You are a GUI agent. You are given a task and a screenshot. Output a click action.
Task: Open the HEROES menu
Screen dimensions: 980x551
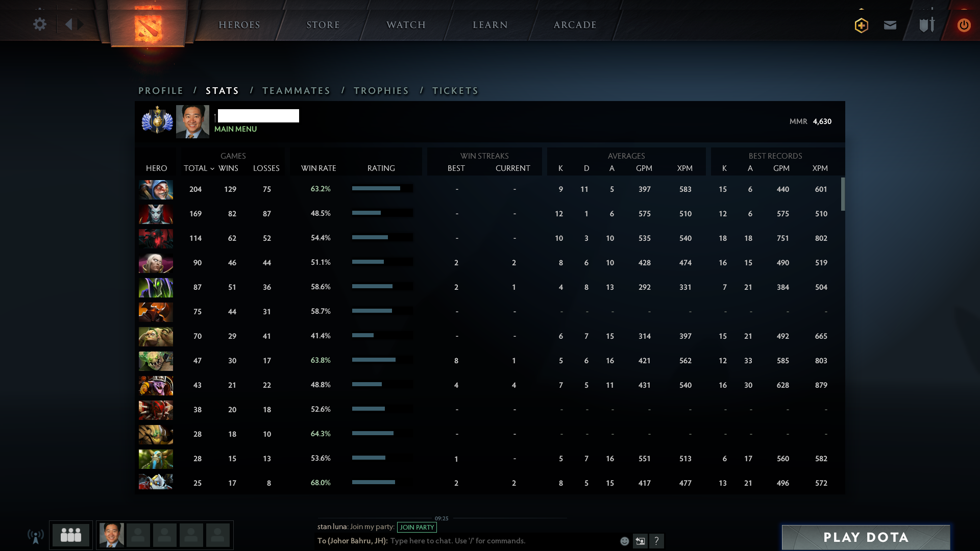click(239, 25)
